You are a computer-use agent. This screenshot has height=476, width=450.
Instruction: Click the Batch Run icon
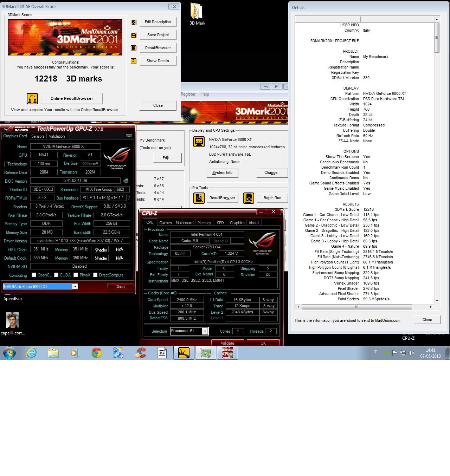(x=249, y=198)
